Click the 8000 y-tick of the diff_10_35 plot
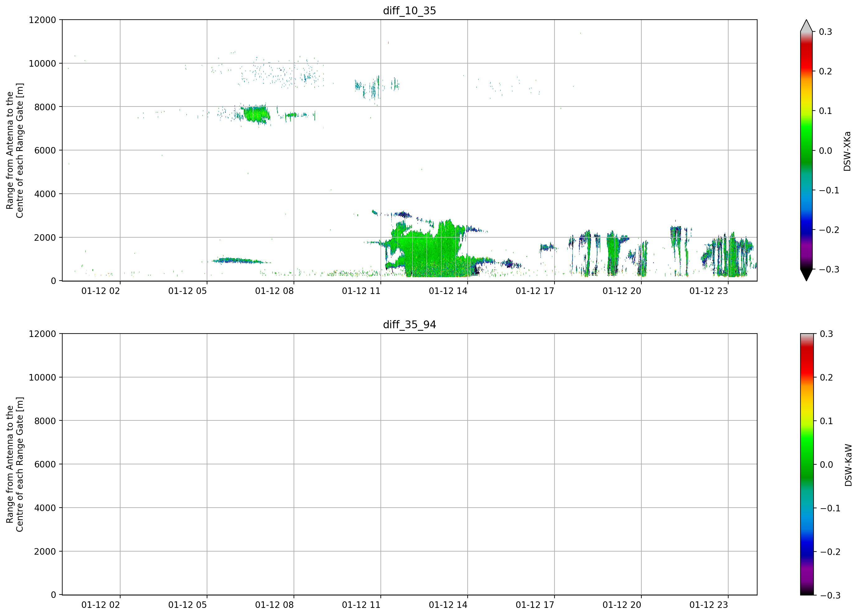The image size is (859, 616). [45, 107]
